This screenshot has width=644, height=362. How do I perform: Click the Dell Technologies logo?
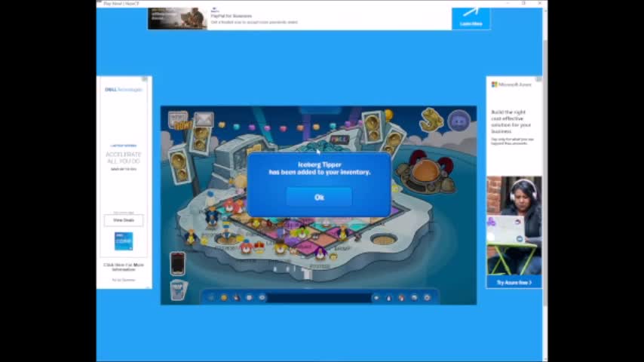(x=123, y=90)
